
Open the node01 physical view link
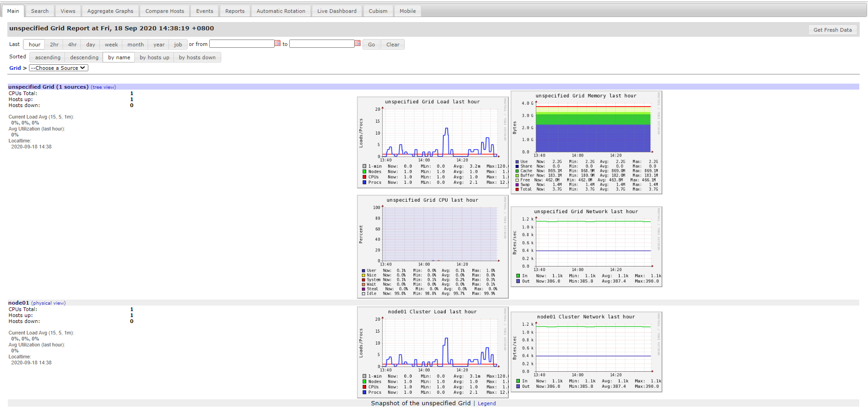48,303
